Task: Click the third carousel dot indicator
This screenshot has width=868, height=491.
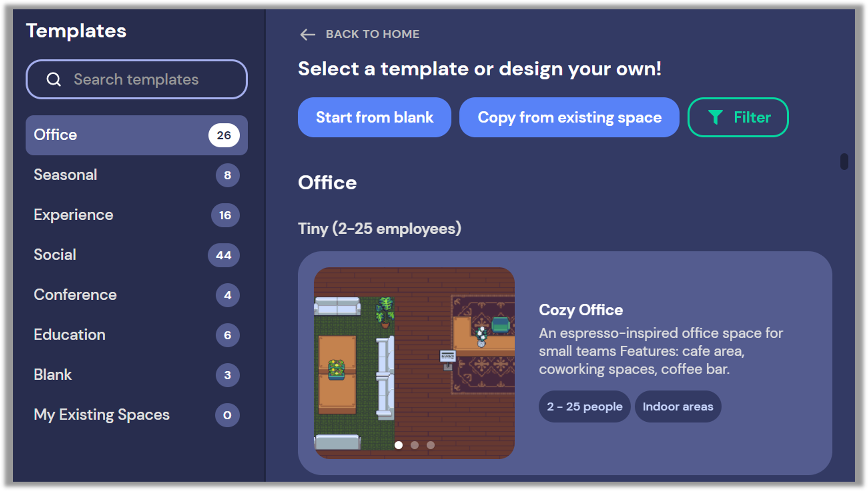Action: [x=431, y=445]
